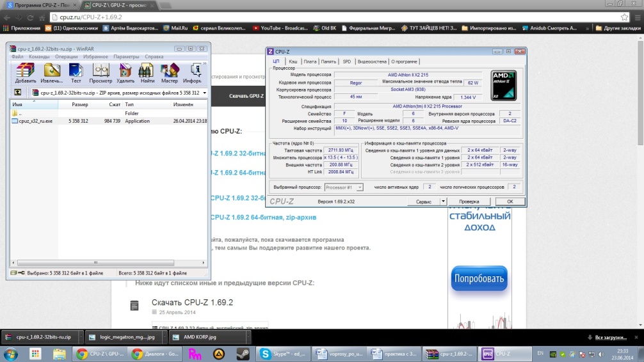The image size is (644, 362).
Task: Switch to the 'CPU-Z \ GPU-Z - просмо' browser tab
Action: 118,5
